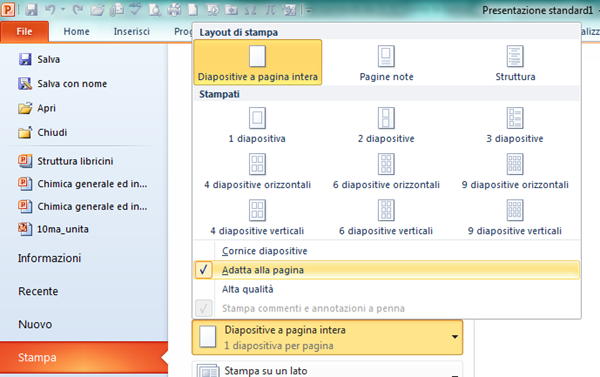
Task: Open the Home ribbon tab
Action: coord(77,31)
